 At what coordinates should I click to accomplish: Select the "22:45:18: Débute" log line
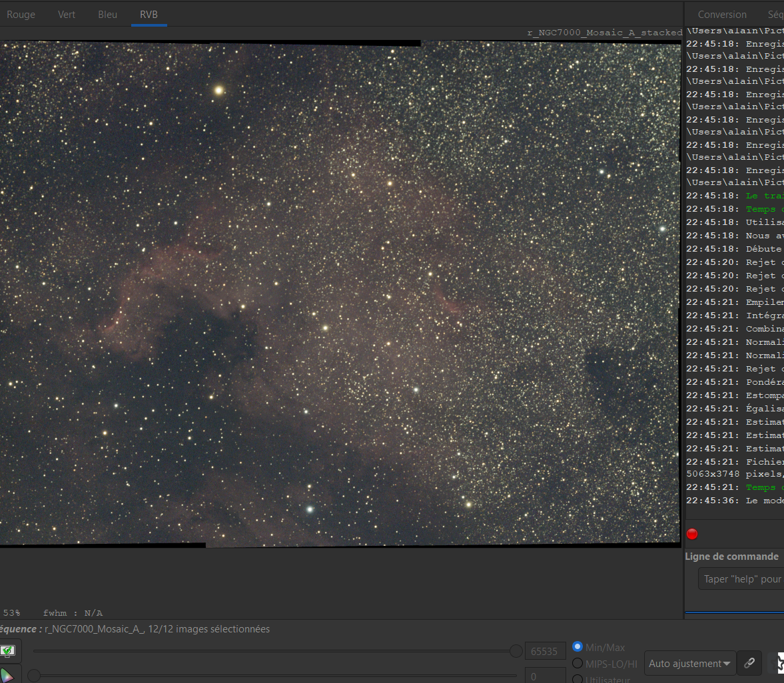[735, 249]
